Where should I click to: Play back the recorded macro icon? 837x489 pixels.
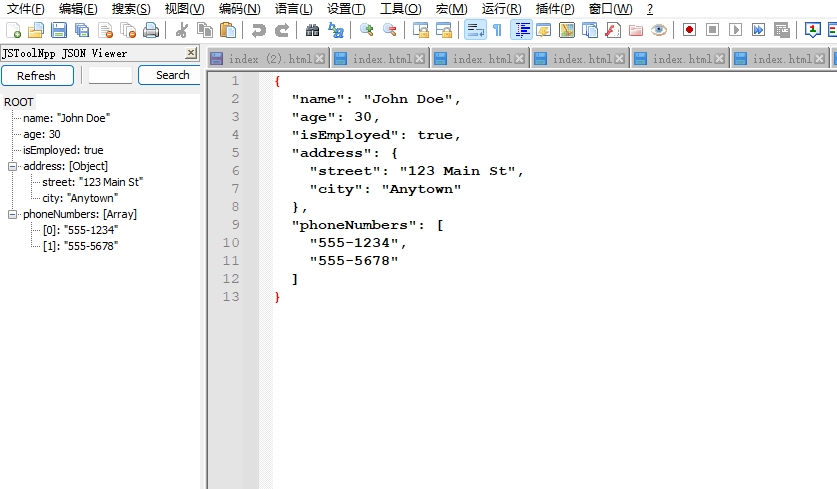point(735,30)
